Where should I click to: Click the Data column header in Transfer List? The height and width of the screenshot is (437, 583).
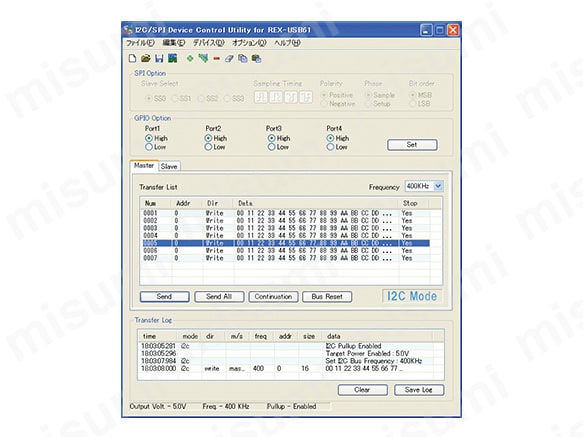point(316,203)
